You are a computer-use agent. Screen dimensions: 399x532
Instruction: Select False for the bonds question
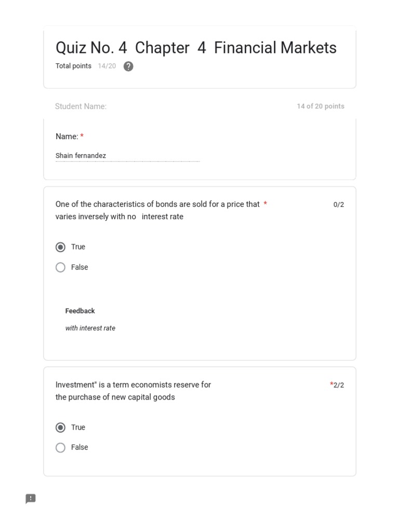click(x=61, y=267)
